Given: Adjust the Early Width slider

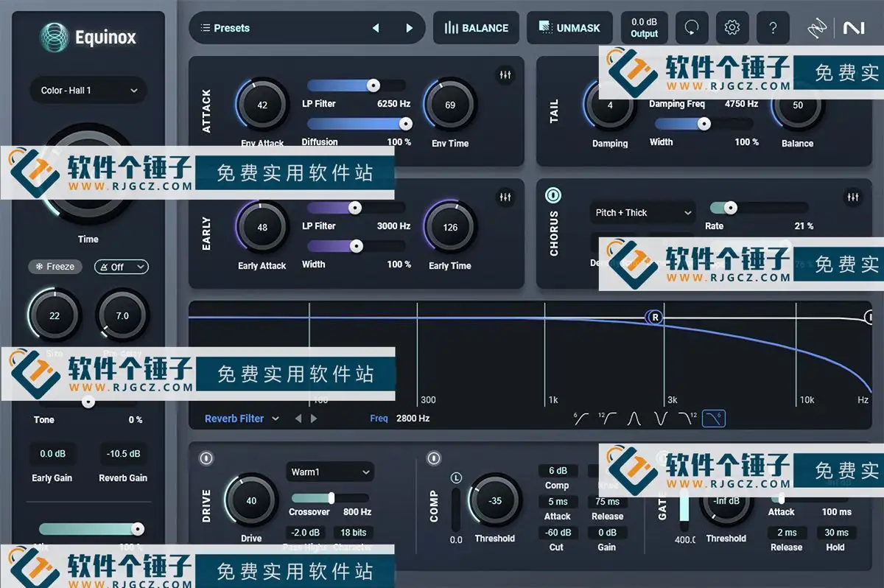Looking at the screenshot, I should [x=357, y=246].
